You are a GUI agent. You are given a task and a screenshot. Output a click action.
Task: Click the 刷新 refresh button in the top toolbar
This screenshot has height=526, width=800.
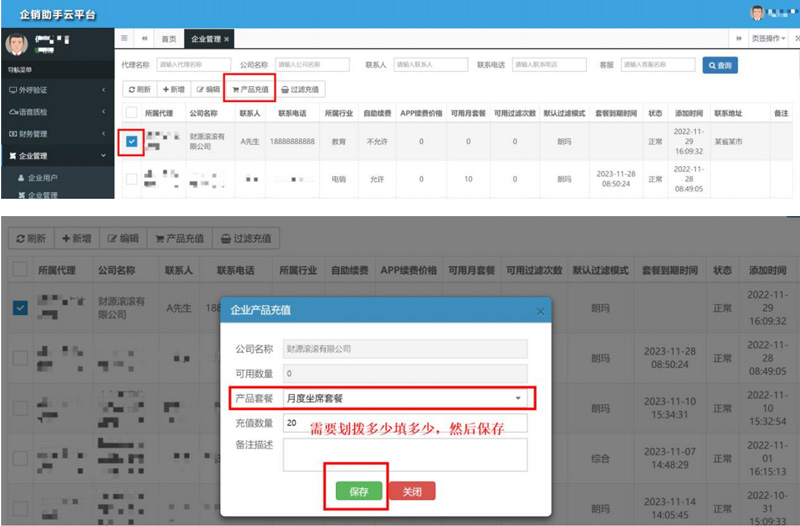click(139, 88)
